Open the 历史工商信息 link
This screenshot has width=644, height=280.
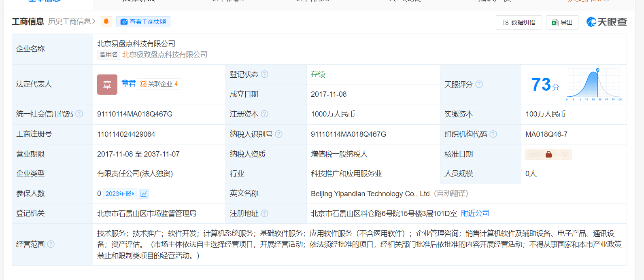[x=72, y=21]
